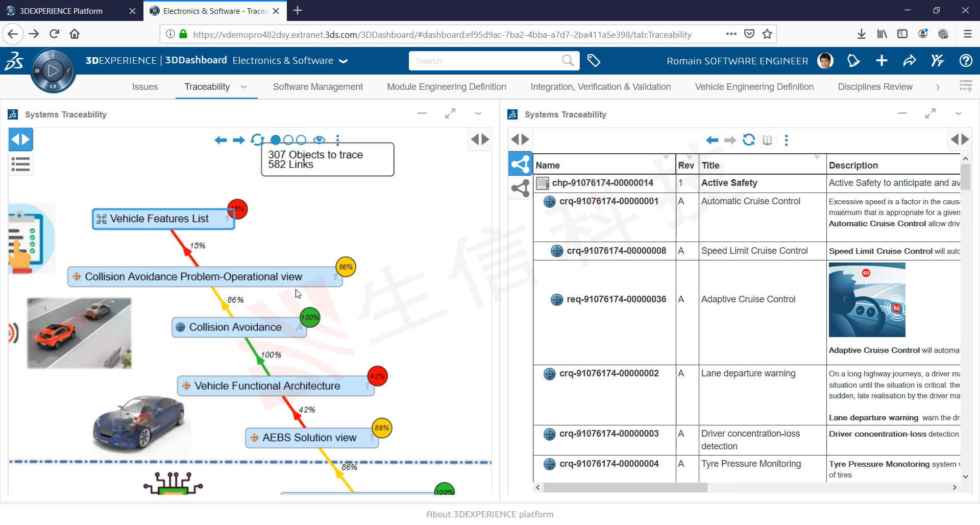980x525 pixels.
Task: Open Vehicle Engineering Definition tab
Action: pyautogui.click(x=754, y=87)
